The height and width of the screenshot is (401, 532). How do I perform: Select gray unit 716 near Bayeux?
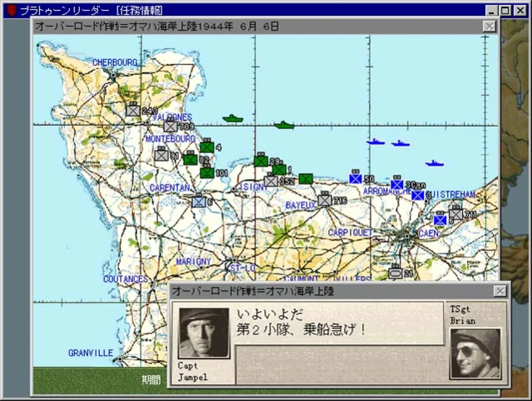(x=325, y=200)
